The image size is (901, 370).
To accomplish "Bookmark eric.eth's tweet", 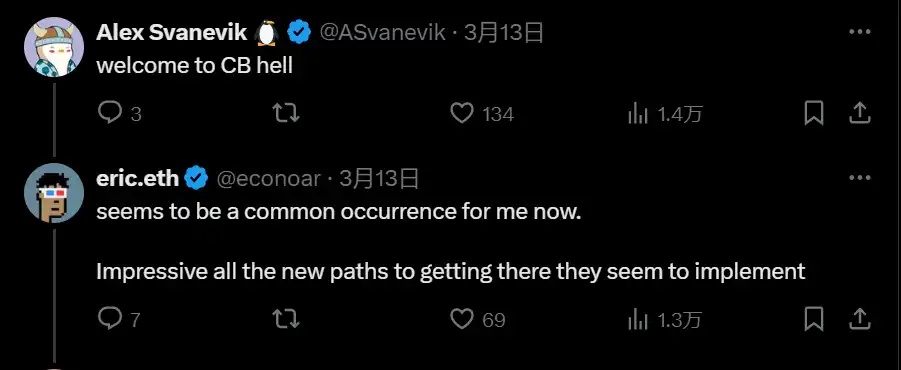I will [813, 319].
